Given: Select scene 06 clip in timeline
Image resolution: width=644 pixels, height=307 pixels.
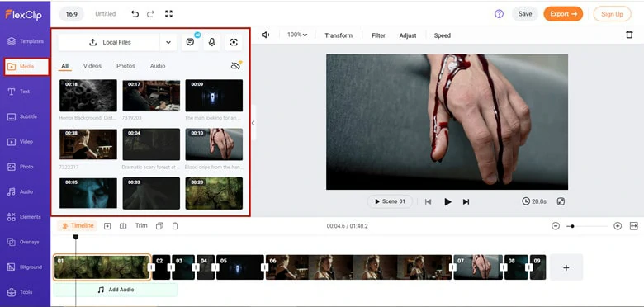Looking at the screenshot, I should [x=358, y=267].
